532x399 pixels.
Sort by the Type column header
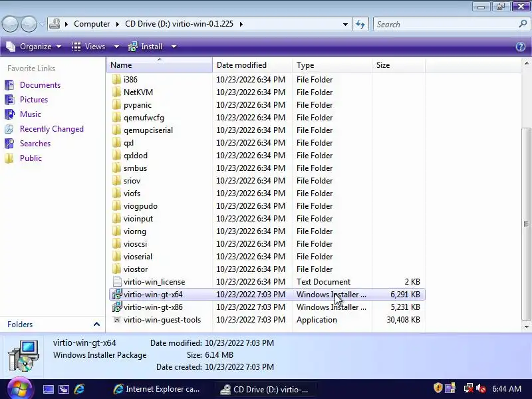(332, 65)
